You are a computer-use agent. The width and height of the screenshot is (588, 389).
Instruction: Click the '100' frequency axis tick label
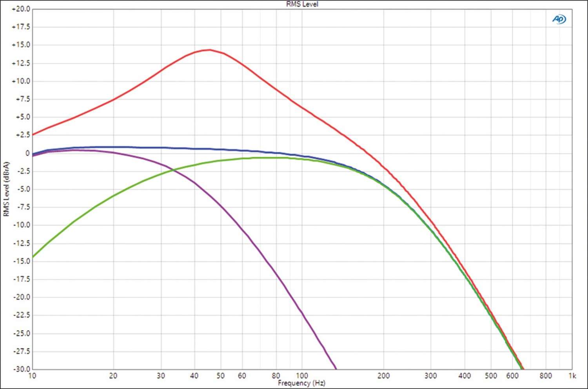click(302, 376)
